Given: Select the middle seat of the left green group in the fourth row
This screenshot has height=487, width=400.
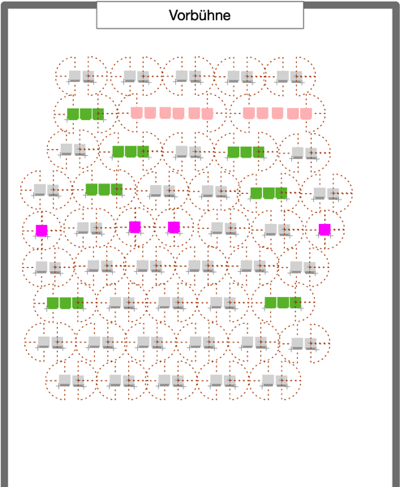Looking at the screenshot, I should pos(104,189).
